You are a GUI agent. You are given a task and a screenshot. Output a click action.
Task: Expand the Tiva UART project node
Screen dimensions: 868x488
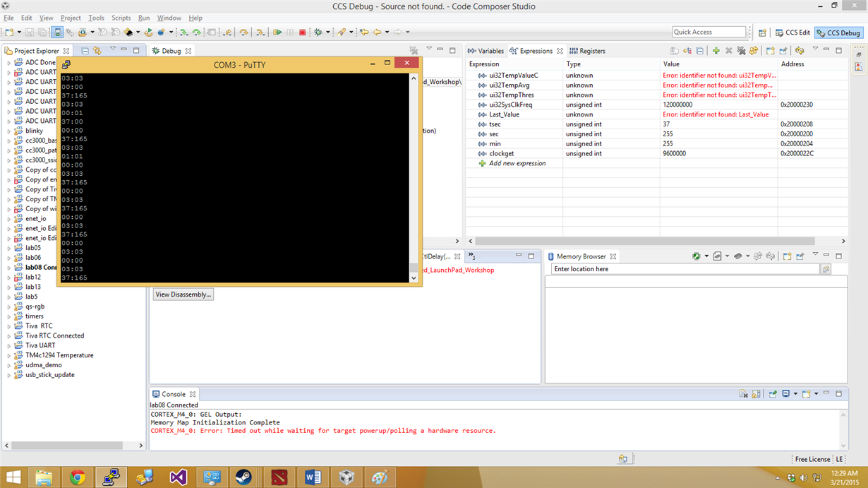click(x=9, y=345)
